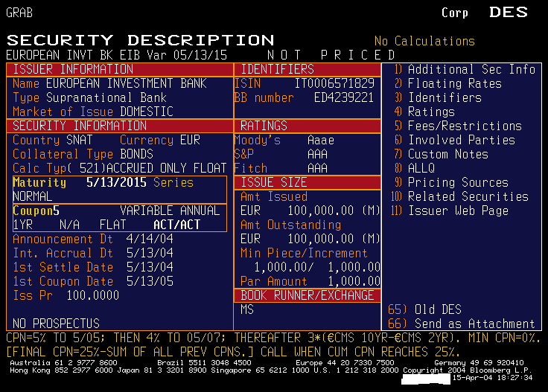The image size is (548, 392).
Task: Click the Currency value EUR
Action: [x=190, y=140]
